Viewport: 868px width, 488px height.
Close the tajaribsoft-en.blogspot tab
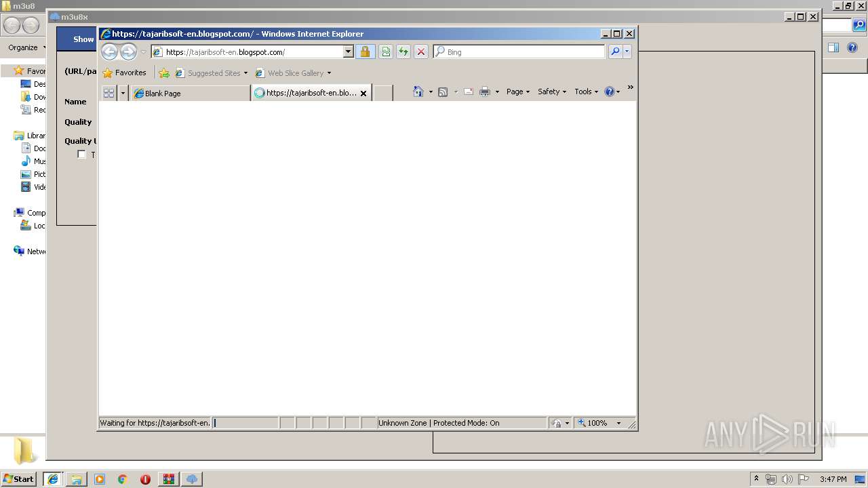point(363,94)
